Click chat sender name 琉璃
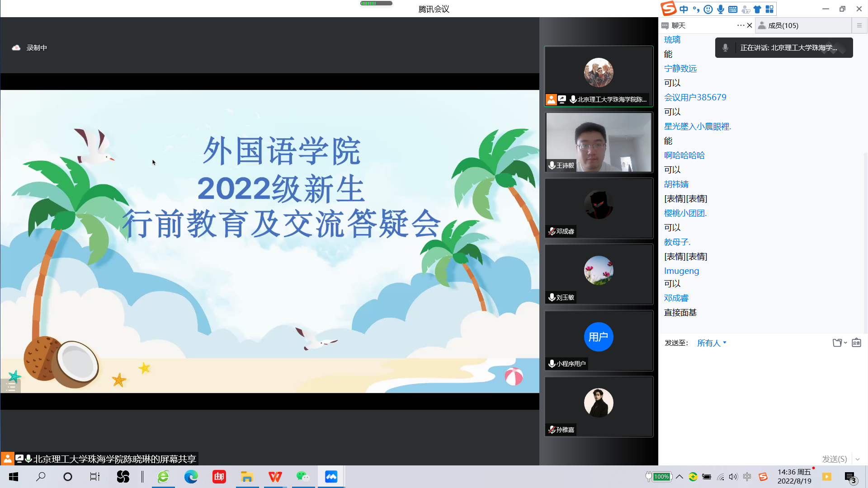 [672, 40]
